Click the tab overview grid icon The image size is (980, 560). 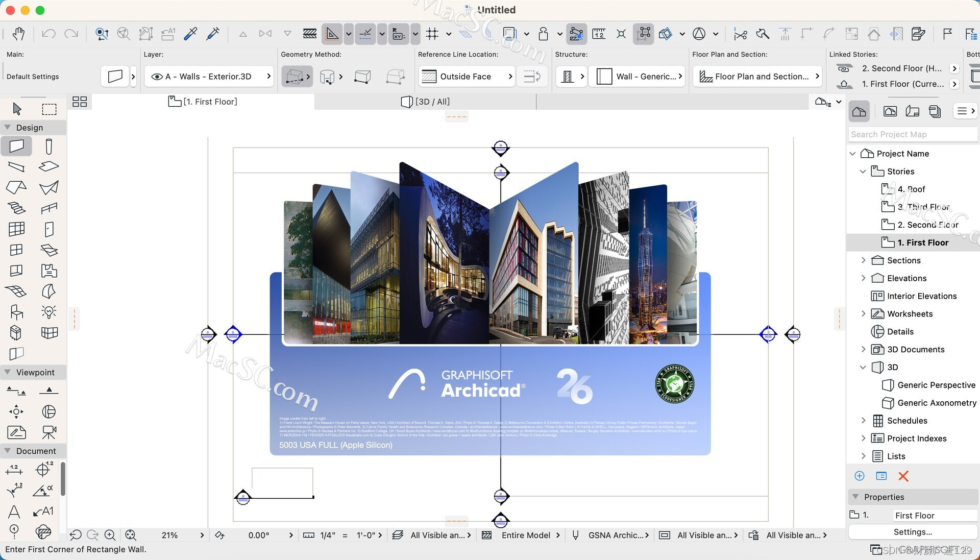(80, 102)
